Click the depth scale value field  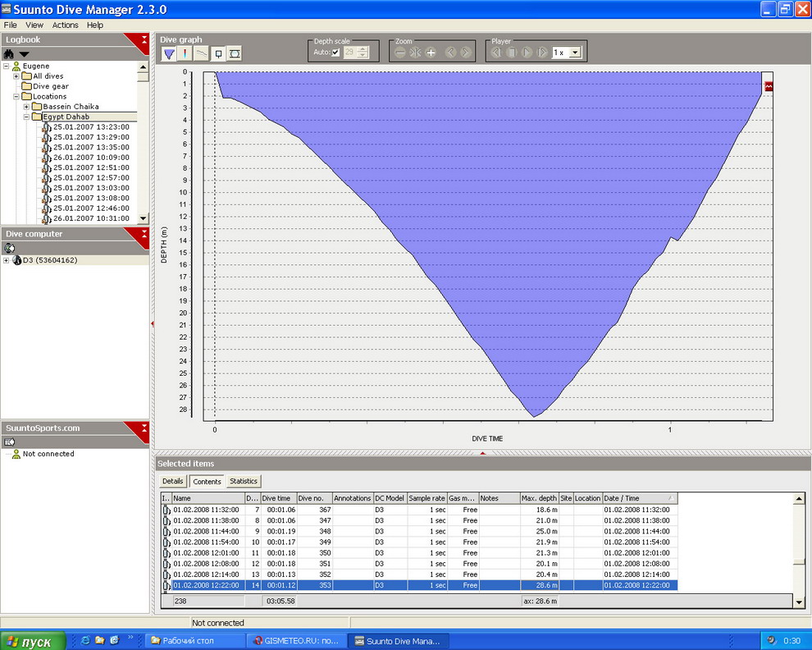tap(349, 53)
